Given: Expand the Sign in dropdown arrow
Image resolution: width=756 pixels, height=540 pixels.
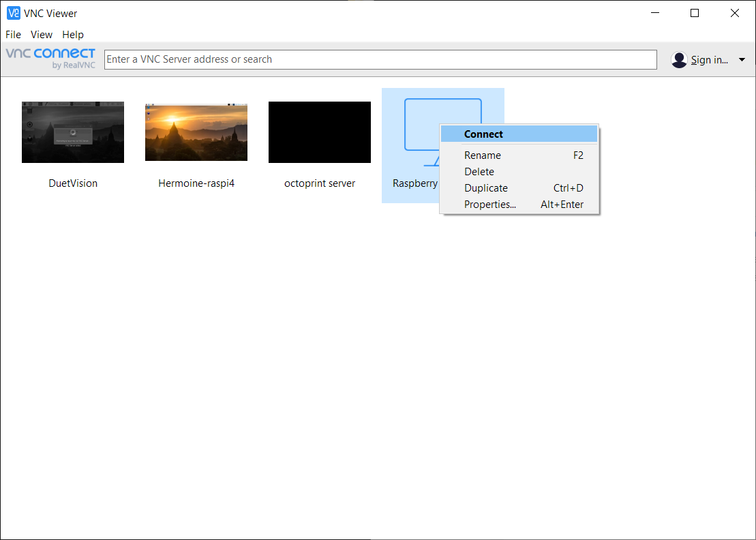Looking at the screenshot, I should 742,60.
